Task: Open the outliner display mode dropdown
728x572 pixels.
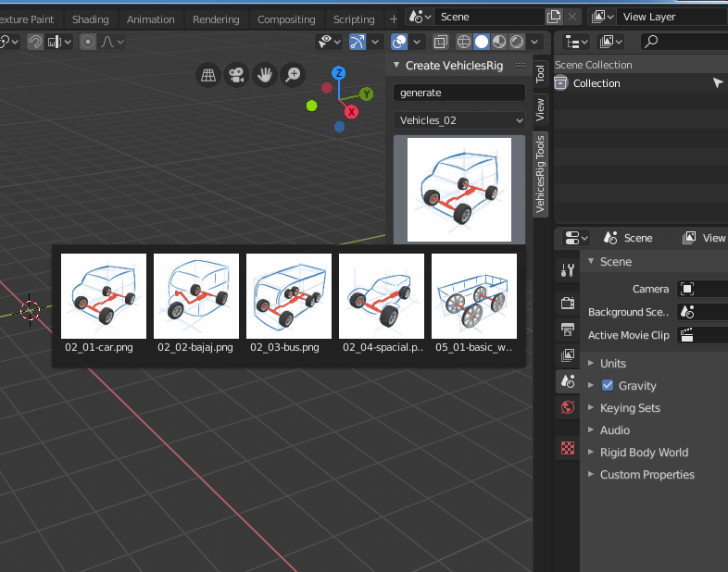Action: click(576, 42)
